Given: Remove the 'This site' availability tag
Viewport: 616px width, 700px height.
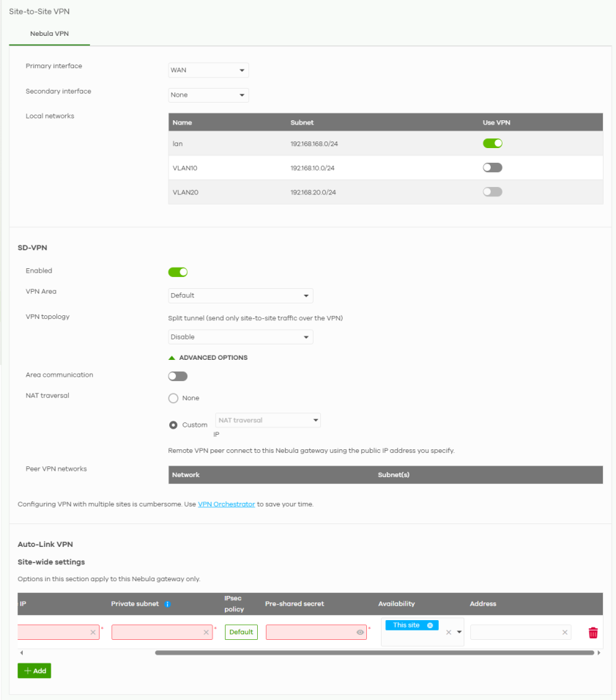Looking at the screenshot, I should click(x=430, y=625).
